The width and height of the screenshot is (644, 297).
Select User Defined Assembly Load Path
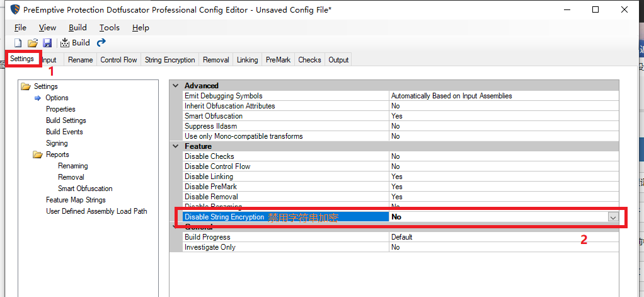click(96, 211)
